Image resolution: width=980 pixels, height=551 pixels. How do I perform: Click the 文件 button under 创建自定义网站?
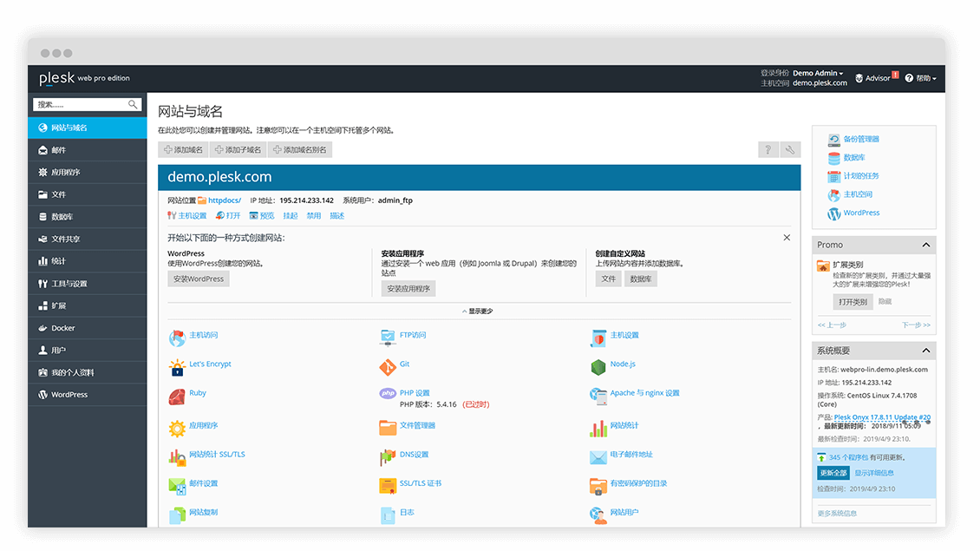608,279
